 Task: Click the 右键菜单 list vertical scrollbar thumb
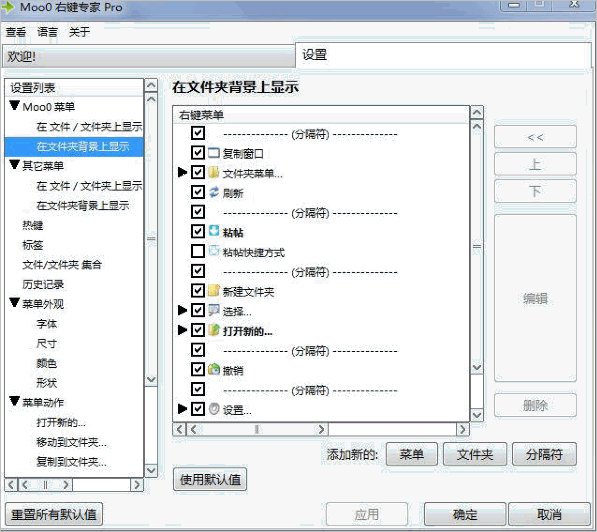pyautogui.click(x=477, y=246)
